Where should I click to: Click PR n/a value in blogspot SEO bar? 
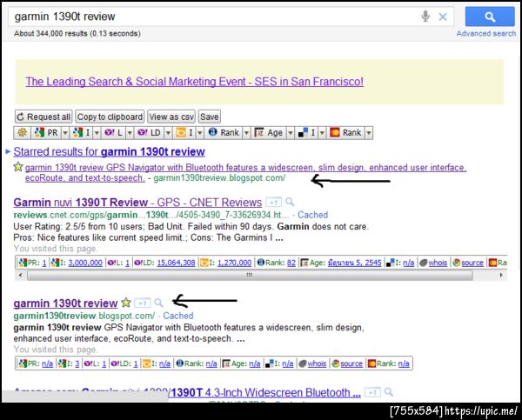(x=47, y=363)
